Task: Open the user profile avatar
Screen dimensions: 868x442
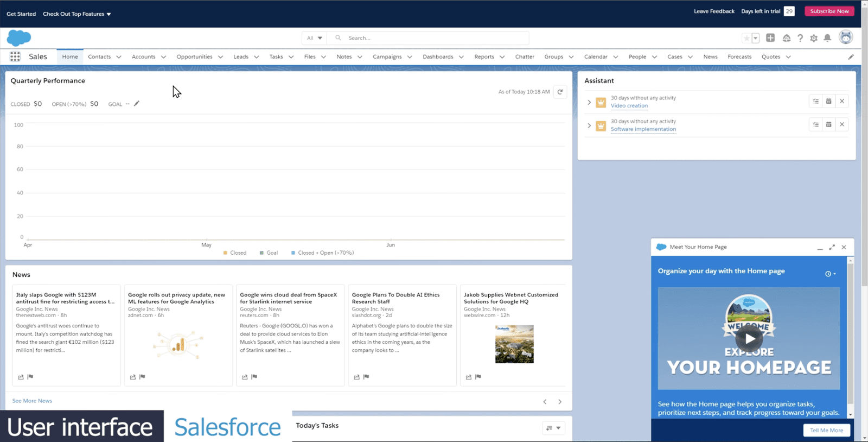Action: tap(846, 37)
